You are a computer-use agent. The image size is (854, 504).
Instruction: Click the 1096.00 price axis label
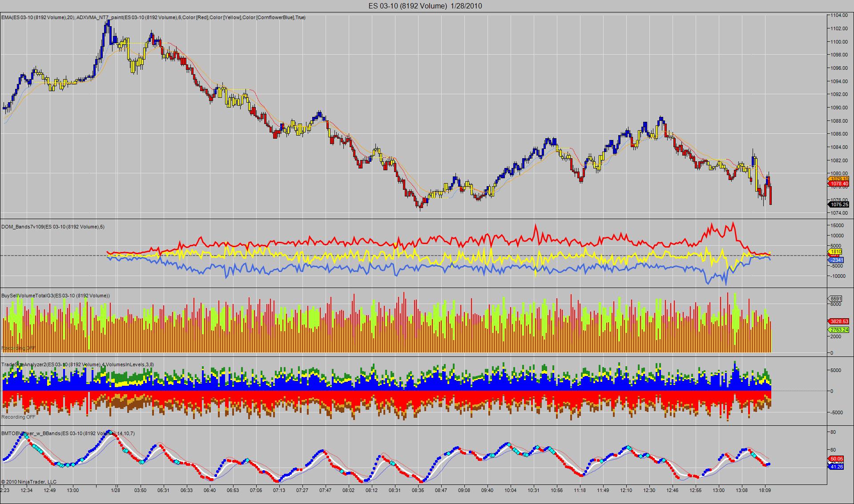point(838,68)
